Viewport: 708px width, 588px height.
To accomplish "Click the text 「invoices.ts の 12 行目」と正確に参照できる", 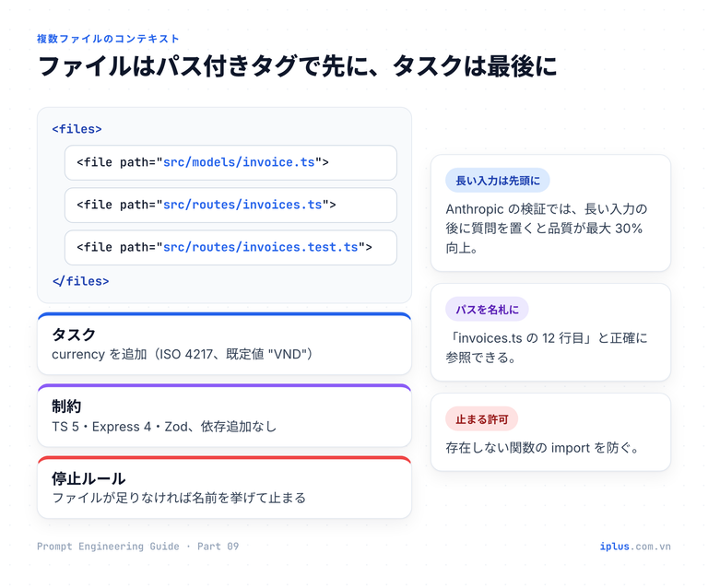I will (547, 347).
